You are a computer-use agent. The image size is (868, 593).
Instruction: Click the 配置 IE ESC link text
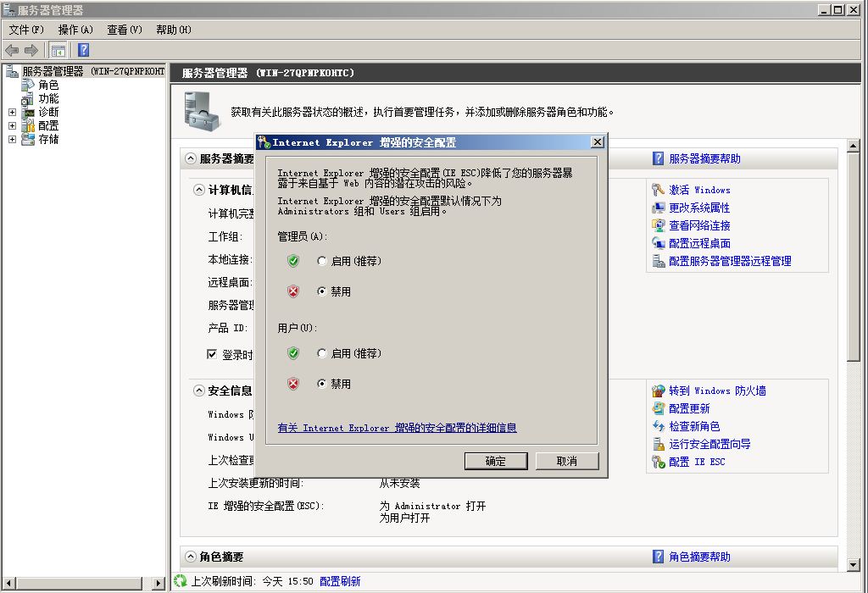[697, 462]
